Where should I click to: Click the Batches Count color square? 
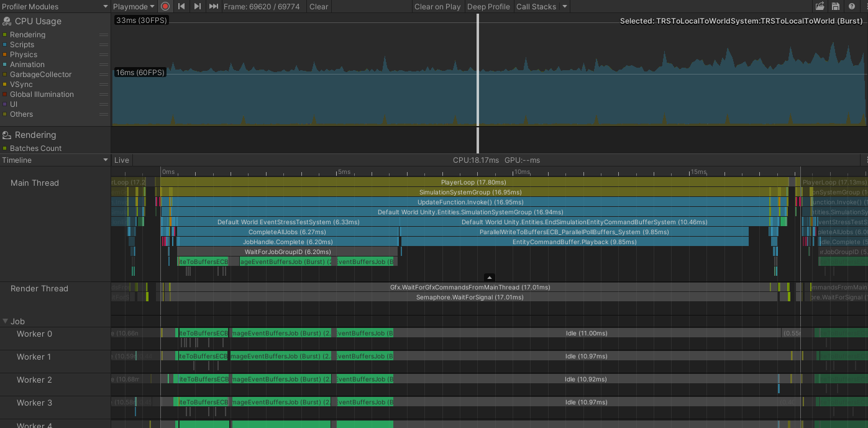[5, 148]
